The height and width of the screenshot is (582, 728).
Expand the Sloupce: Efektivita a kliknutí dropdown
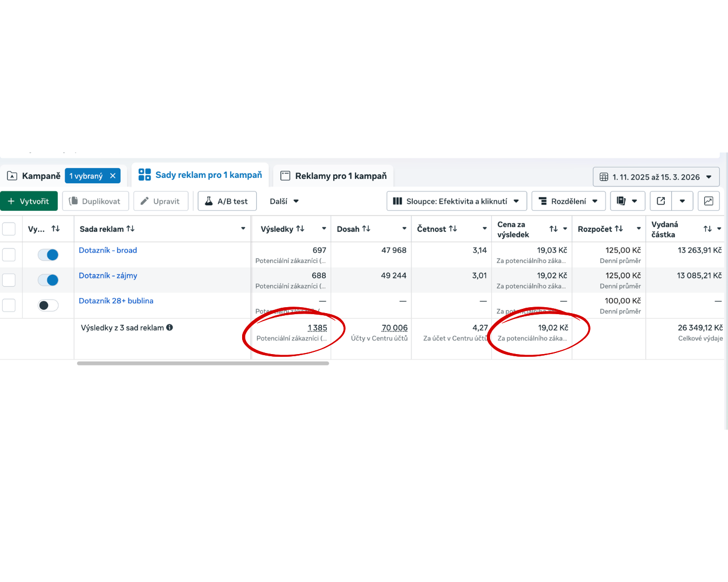[x=456, y=201]
